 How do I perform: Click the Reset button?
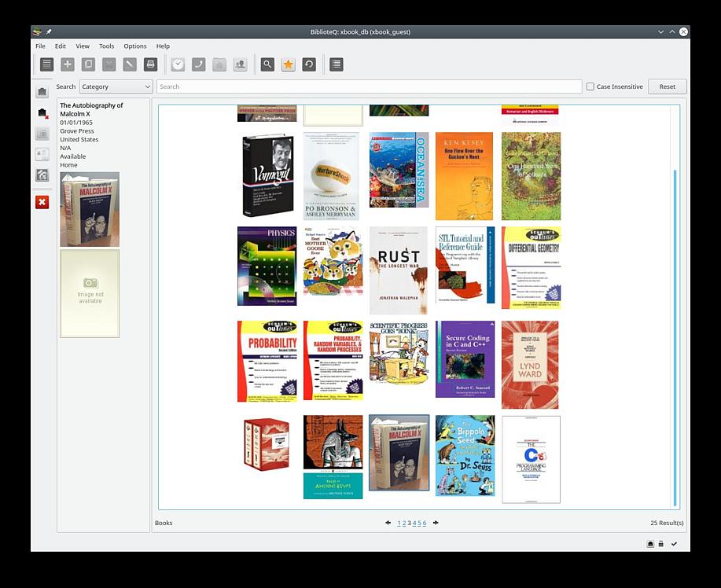(668, 86)
